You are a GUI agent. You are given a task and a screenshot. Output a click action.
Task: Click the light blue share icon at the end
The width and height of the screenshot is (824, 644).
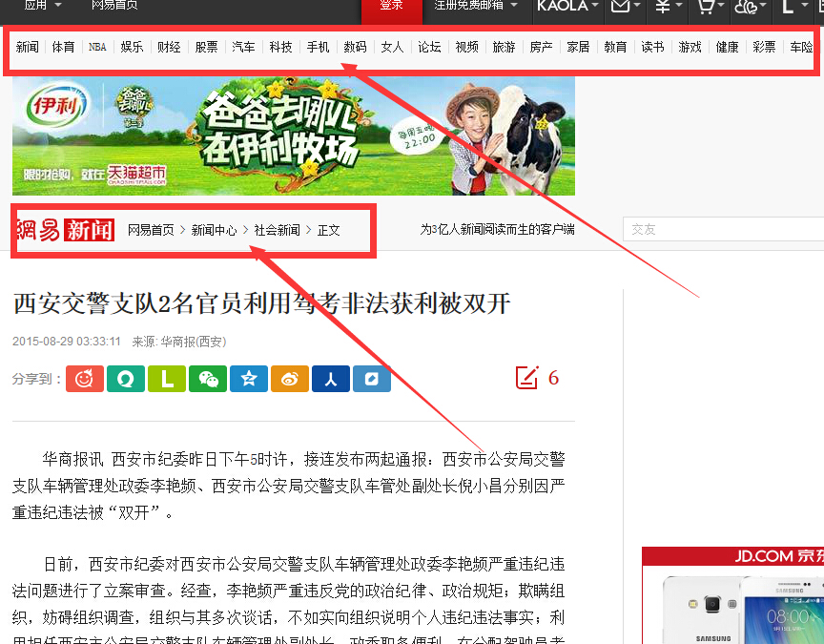tap(371, 379)
